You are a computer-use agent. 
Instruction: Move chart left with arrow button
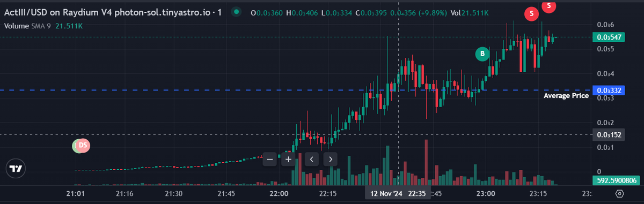(x=312, y=159)
